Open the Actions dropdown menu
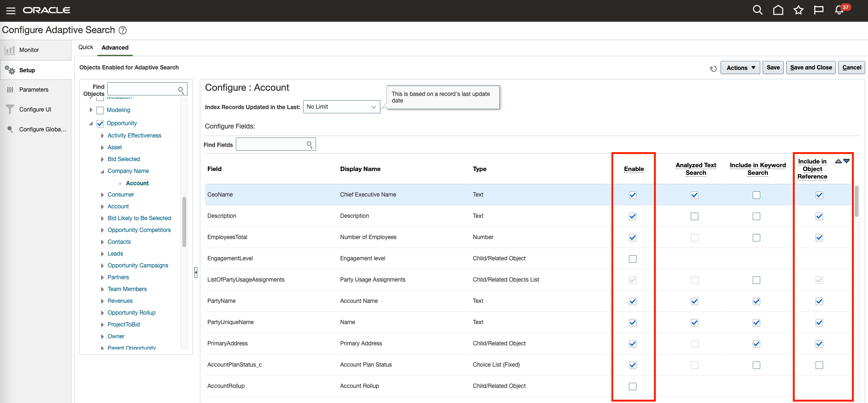Viewport: 868px width, 403px height. coord(740,68)
